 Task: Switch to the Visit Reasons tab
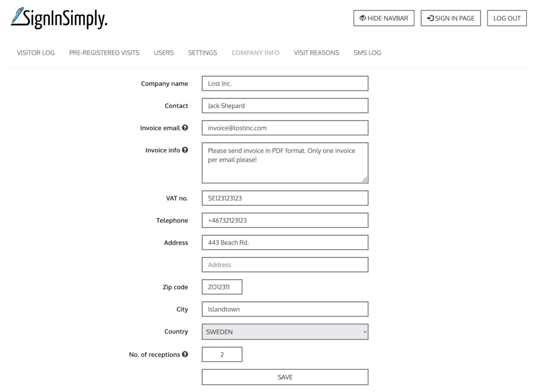[316, 53]
